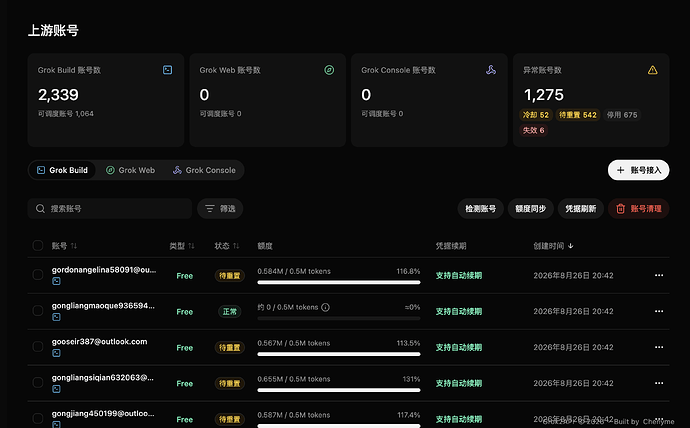Click the 失效 6 badge
690x428 pixels.
(x=533, y=130)
